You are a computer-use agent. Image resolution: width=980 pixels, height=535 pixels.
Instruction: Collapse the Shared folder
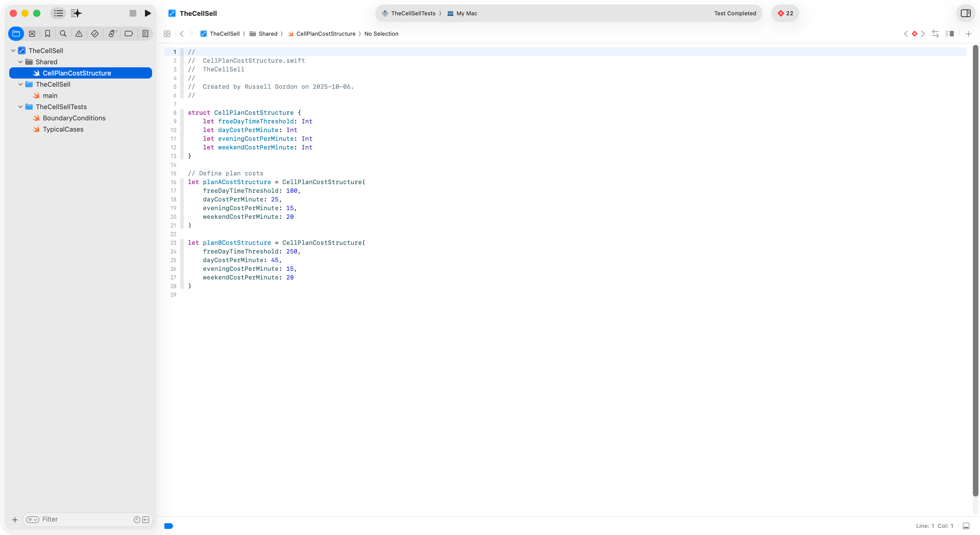tap(20, 62)
